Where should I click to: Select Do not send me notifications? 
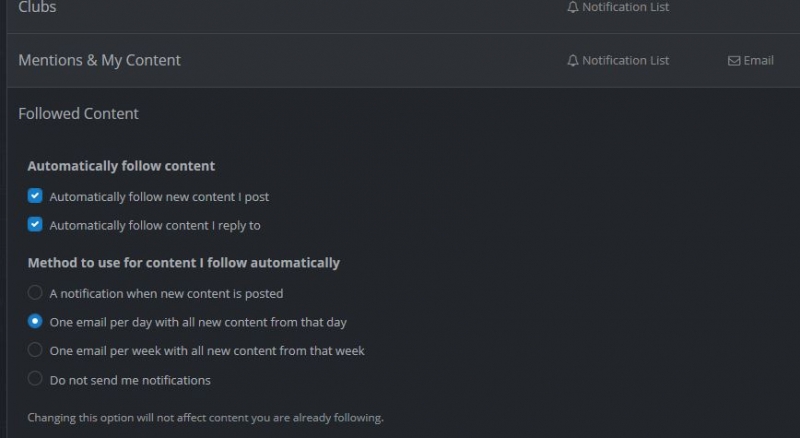tap(35, 378)
